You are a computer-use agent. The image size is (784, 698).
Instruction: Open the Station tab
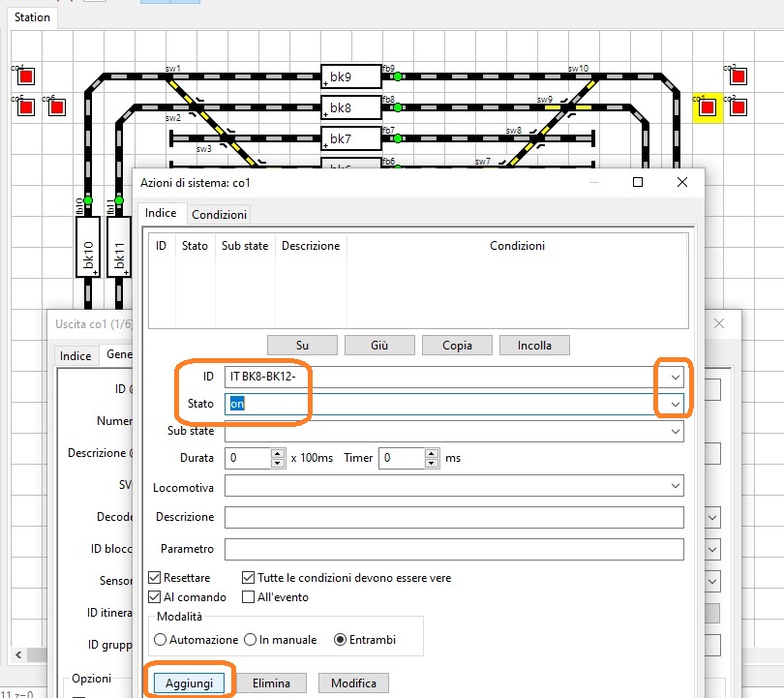[x=32, y=17]
